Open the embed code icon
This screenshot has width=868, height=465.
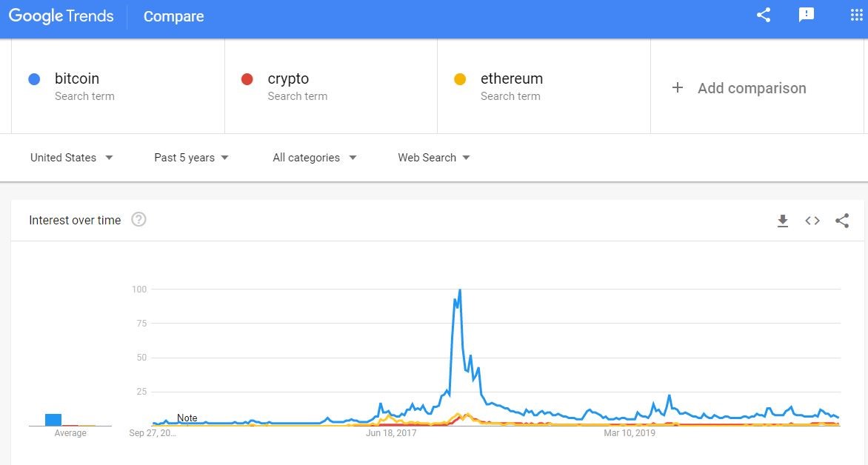[812, 221]
